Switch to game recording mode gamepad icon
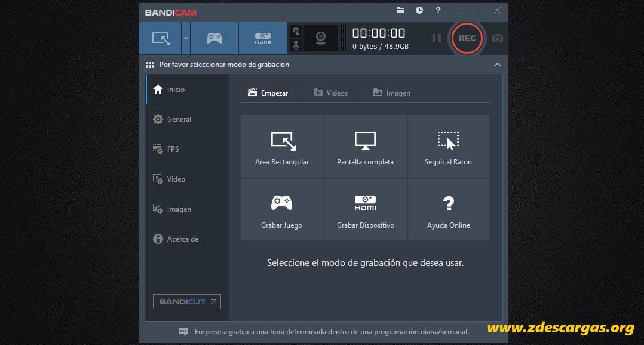The width and height of the screenshot is (644, 345). pos(214,39)
